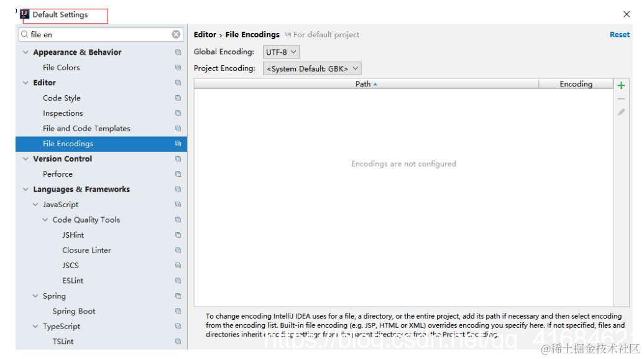
Task: Click the project-level icon beside TSLint
Action: point(178,342)
